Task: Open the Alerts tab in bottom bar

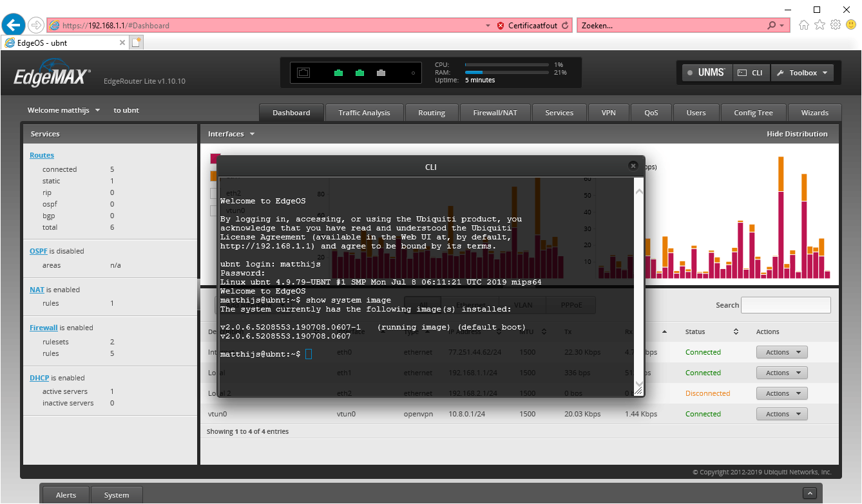Action: click(x=66, y=495)
